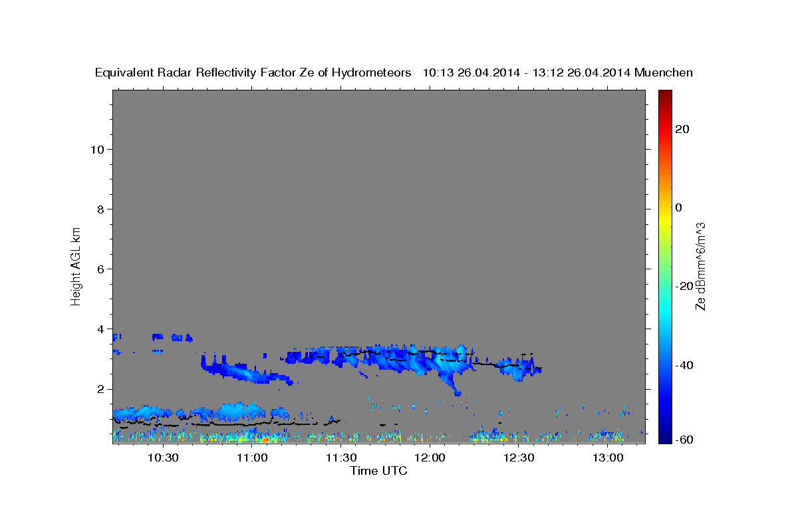Click the 11:30 time tick label

[341, 458]
